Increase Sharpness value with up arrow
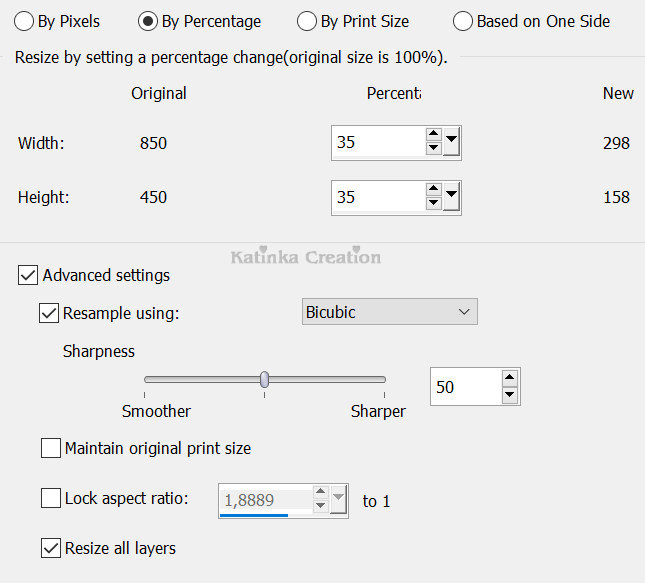645x583 pixels. point(510,378)
